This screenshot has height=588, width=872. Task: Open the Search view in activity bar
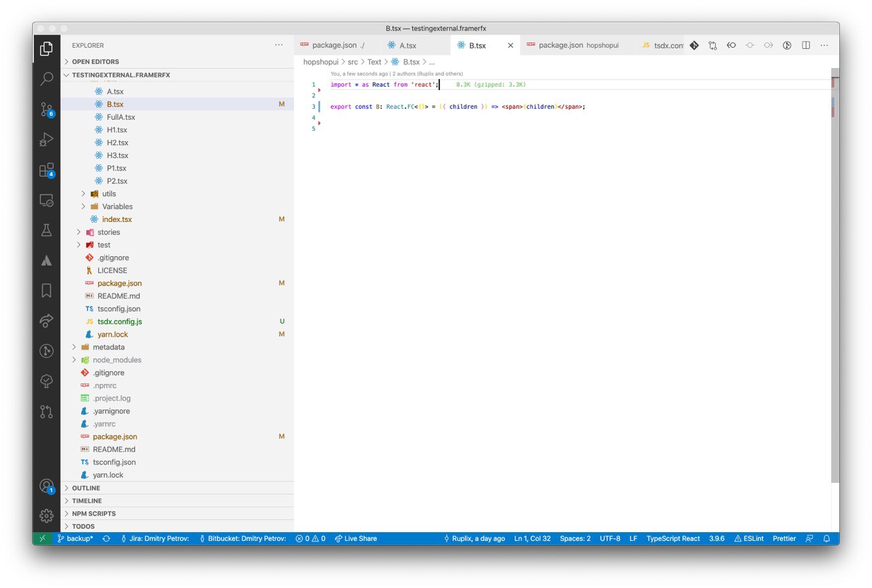[46, 79]
